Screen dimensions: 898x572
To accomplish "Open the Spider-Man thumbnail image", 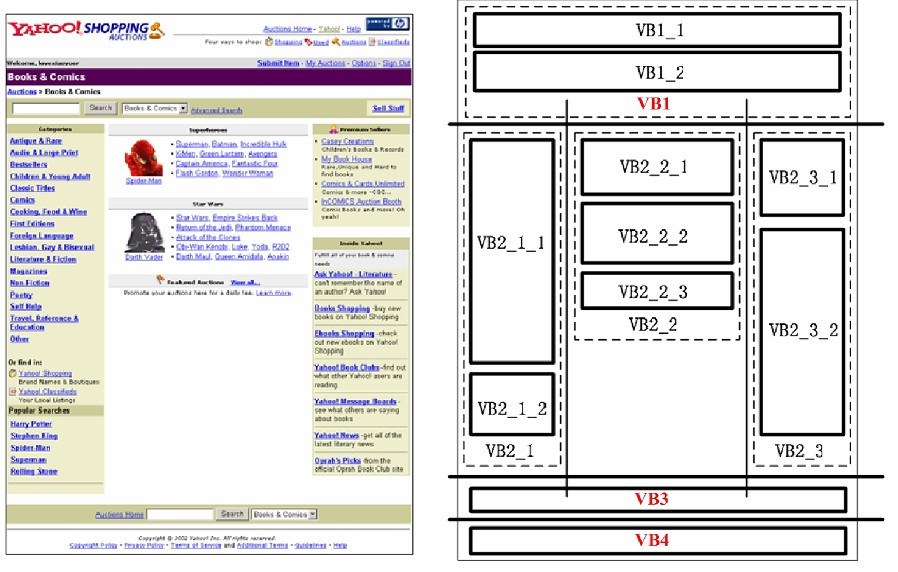I will coord(143,158).
